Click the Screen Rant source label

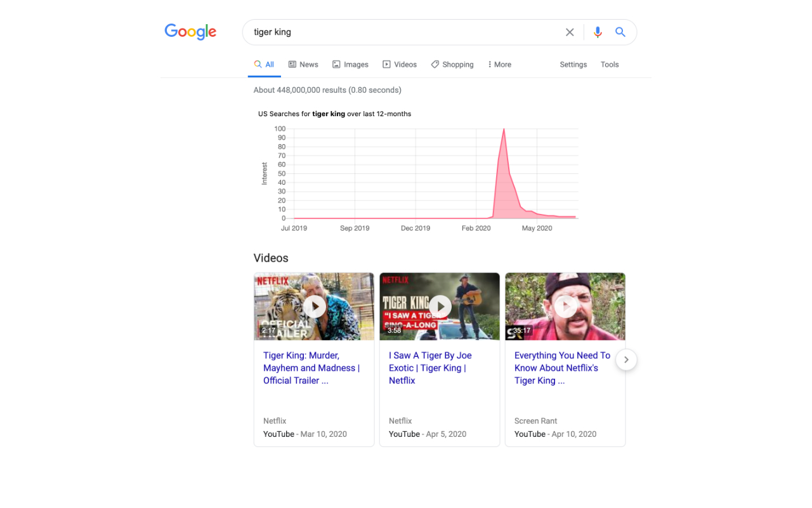tap(536, 421)
